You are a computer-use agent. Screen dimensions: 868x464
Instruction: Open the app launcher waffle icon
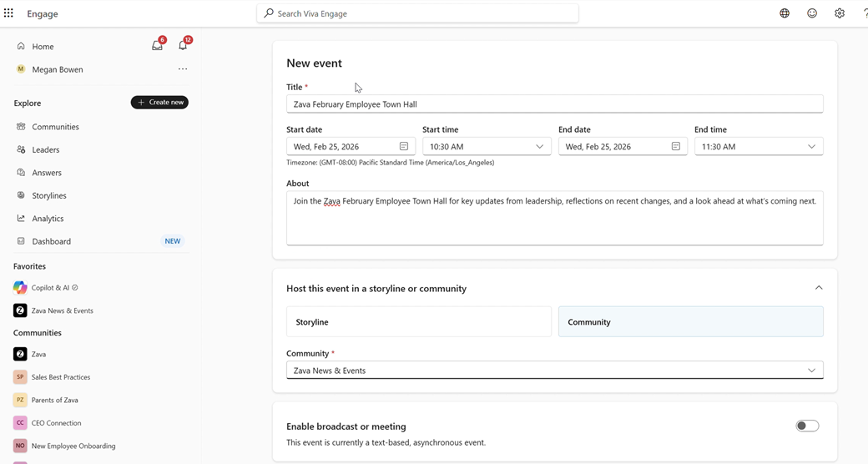coord(9,13)
